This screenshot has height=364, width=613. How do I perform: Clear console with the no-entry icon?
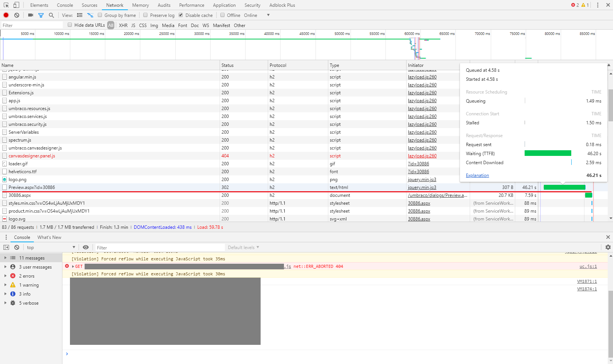tap(17, 247)
